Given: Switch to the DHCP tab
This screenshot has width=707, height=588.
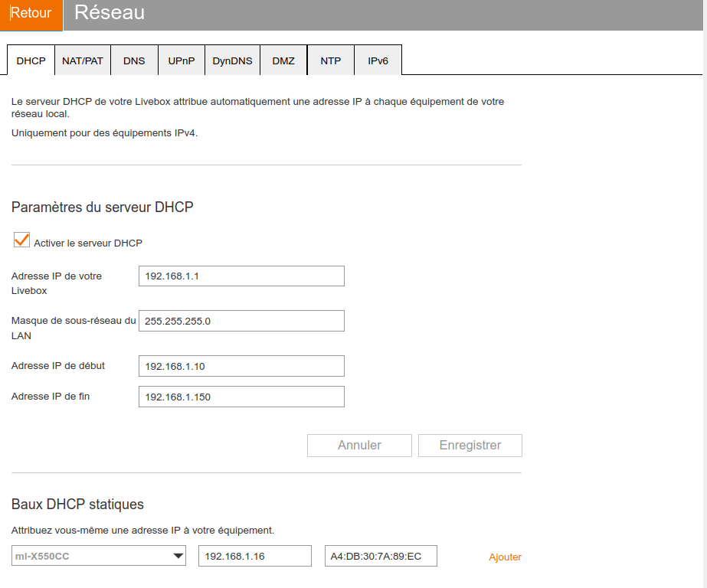Looking at the screenshot, I should (31, 61).
